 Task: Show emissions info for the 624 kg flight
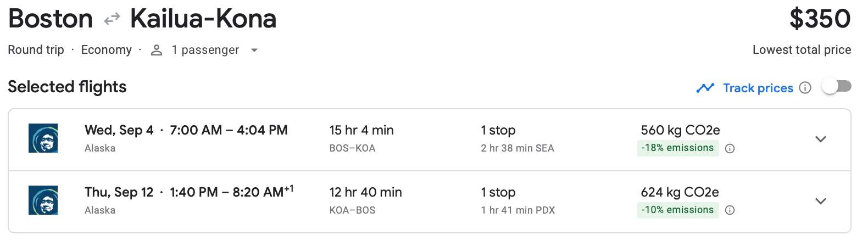730,210
